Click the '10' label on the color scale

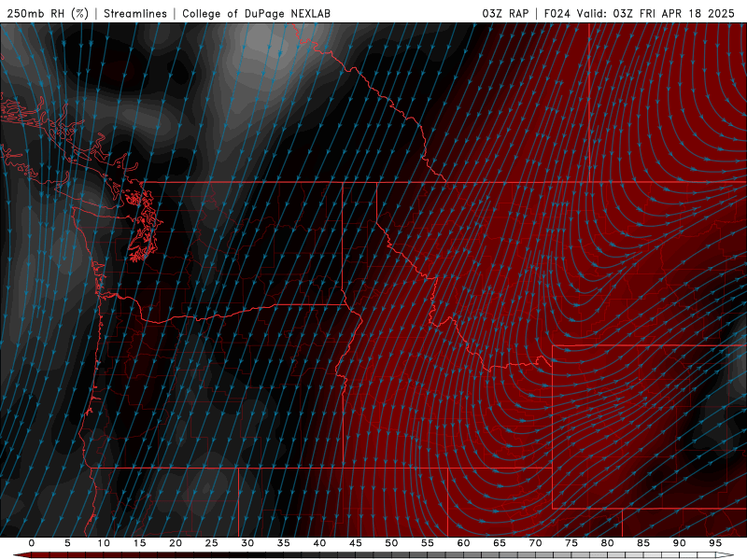(x=104, y=543)
